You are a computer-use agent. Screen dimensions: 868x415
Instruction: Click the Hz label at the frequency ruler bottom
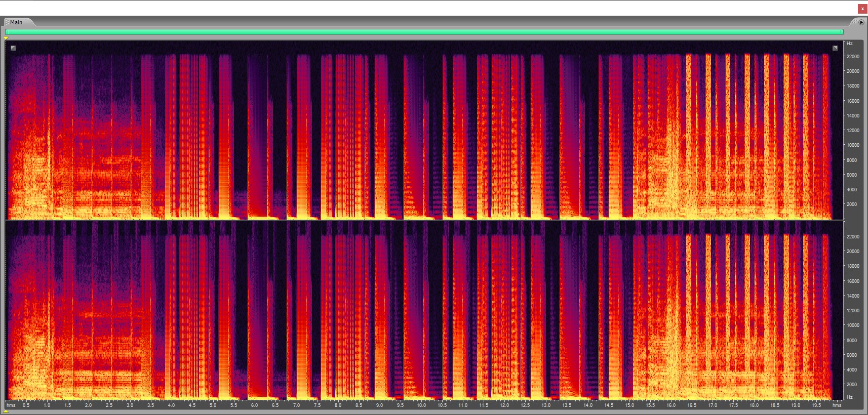850,397
